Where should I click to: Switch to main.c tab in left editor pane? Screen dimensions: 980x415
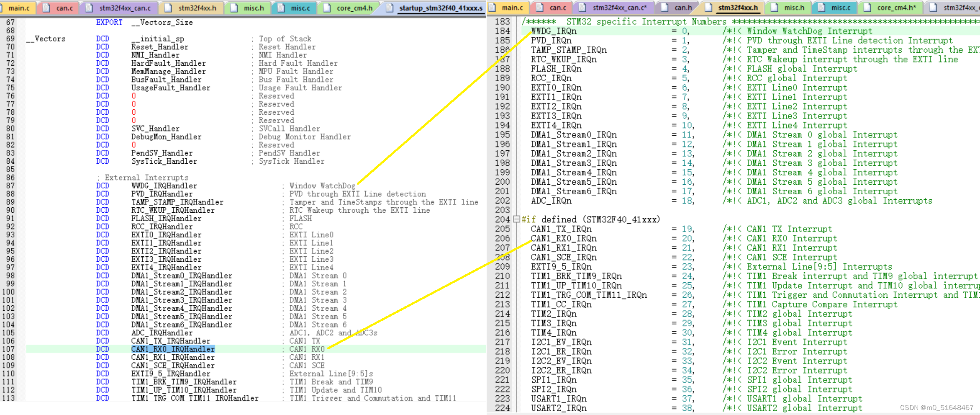[19, 8]
